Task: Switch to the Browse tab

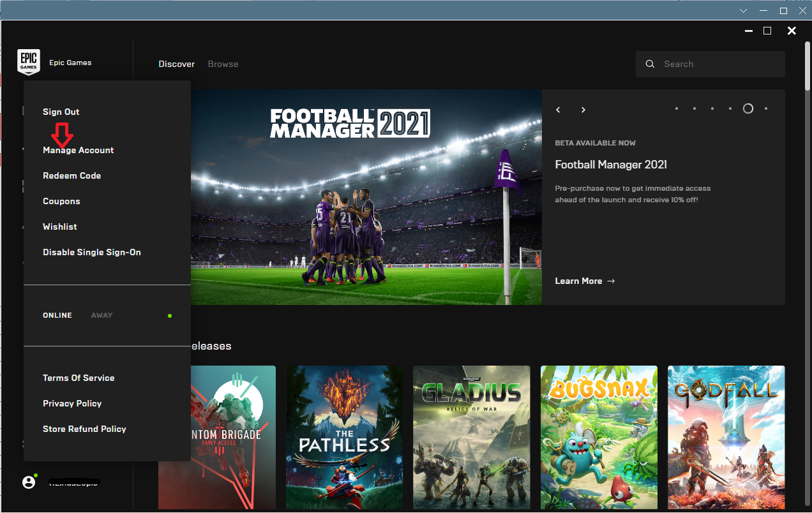Action: pos(223,64)
